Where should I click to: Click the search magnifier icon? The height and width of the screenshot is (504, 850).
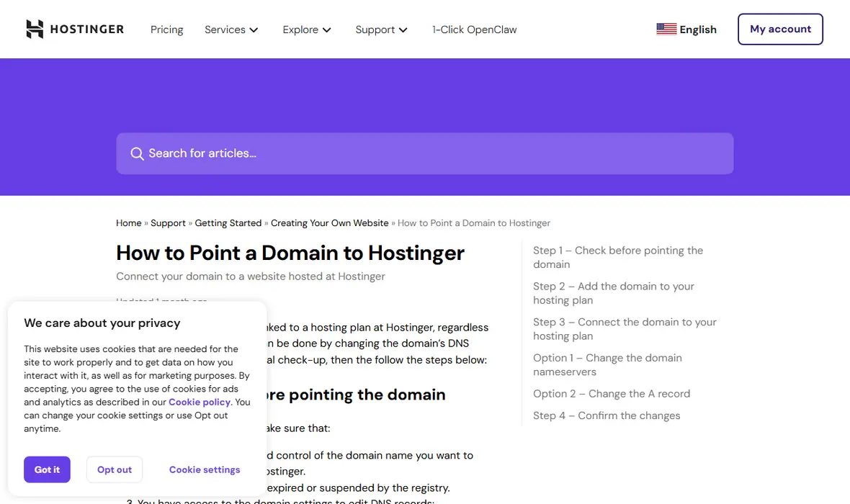point(137,154)
